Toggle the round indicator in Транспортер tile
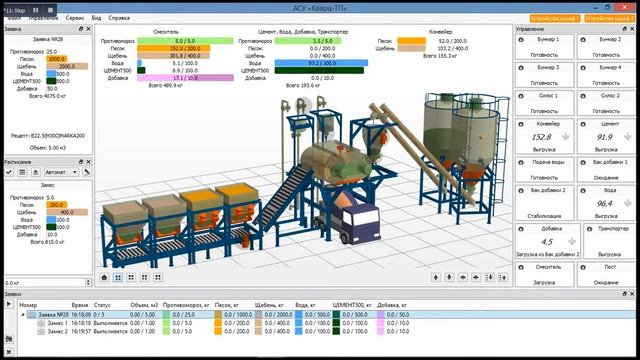The height and width of the screenshot is (360, 640). pyautogui.click(x=589, y=229)
